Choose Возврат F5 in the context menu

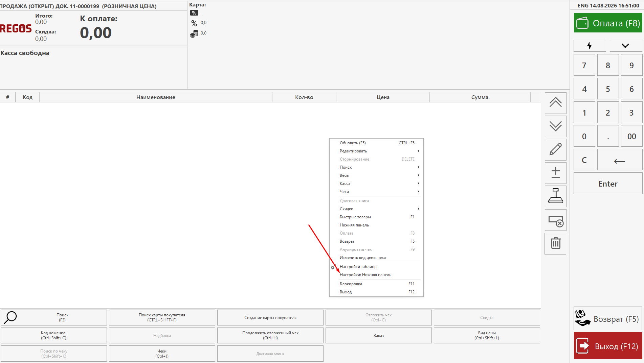tap(376, 241)
